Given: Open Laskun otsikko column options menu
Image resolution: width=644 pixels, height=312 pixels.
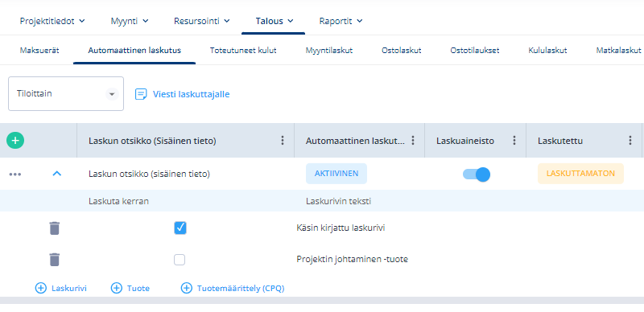Looking at the screenshot, I should tap(283, 141).
